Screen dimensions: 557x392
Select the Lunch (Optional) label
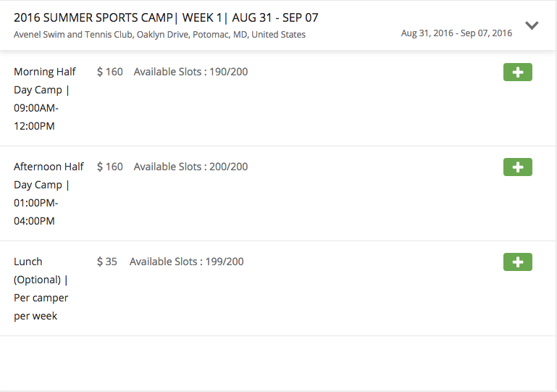pyautogui.click(x=37, y=270)
